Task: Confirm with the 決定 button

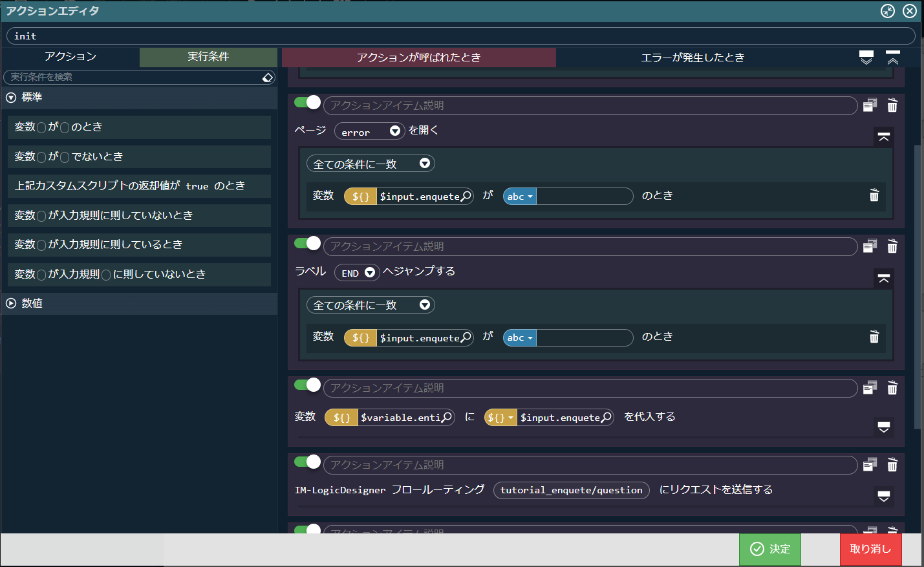Action: click(770, 549)
